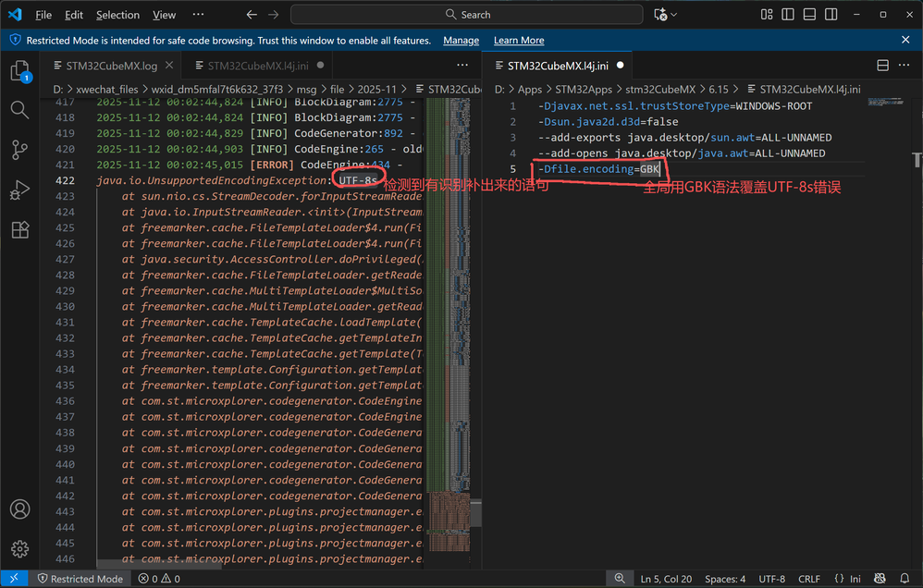The height and width of the screenshot is (588, 923).
Task: Click the unsaved dot on right STM32CubeMX.l4j.ini tab
Action: [620, 66]
